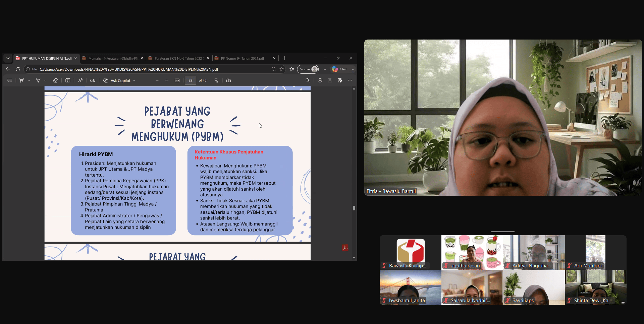
Task: Print the PDF document
Action: click(320, 80)
